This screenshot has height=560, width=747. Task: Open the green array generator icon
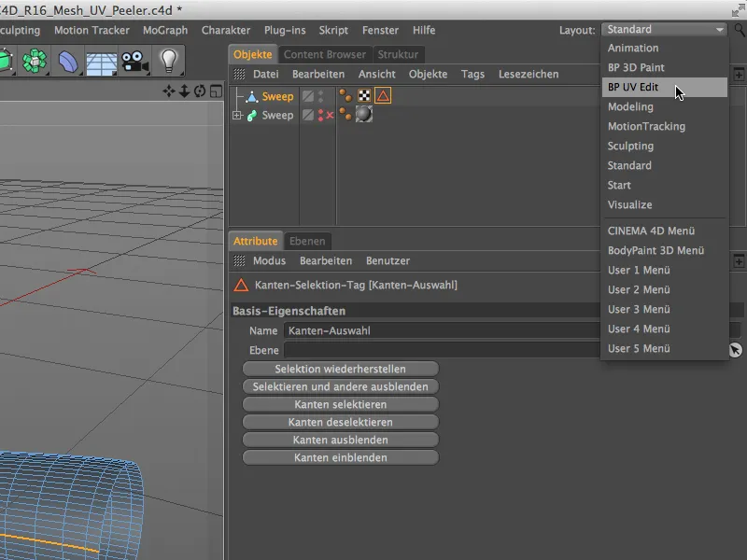pyautogui.click(x=35, y=61)
